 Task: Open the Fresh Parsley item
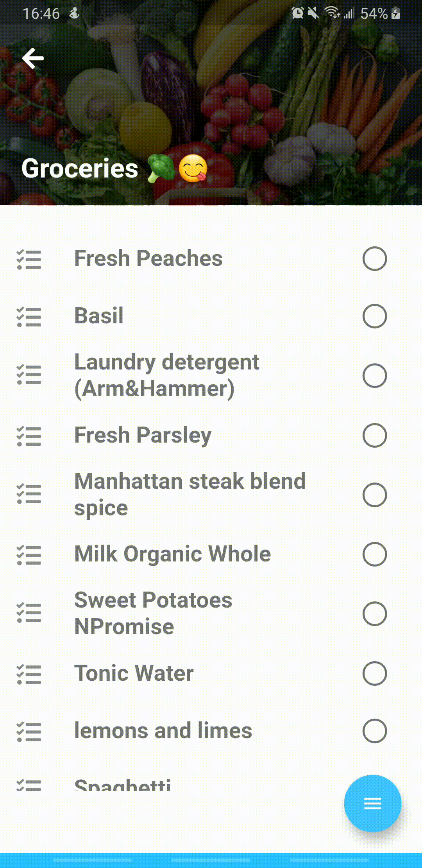(x=143, y=435)
